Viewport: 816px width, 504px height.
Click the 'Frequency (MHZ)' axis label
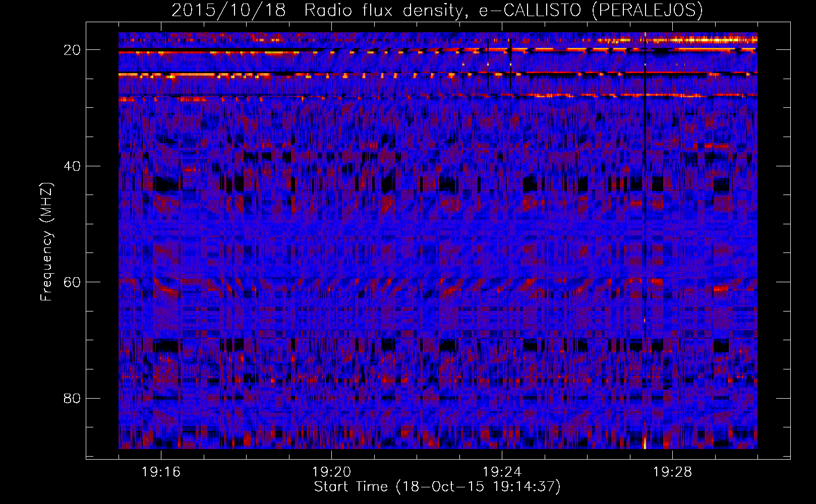pos(46,242)
